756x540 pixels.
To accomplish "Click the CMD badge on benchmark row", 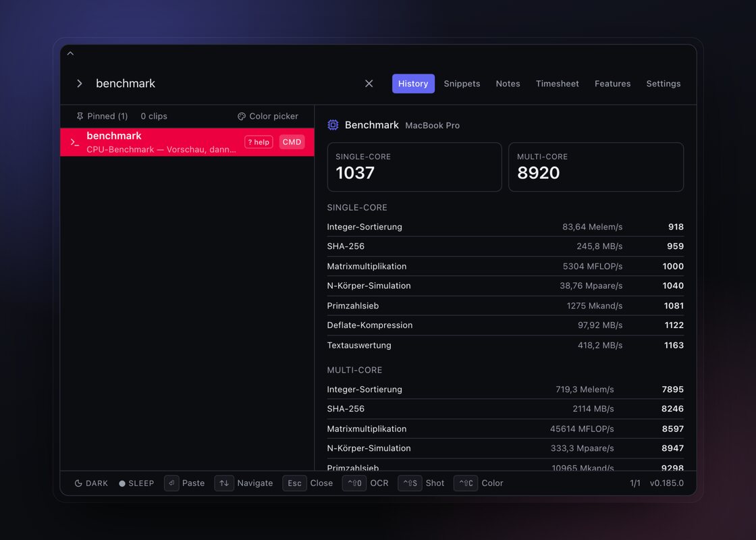I will 292,142.
